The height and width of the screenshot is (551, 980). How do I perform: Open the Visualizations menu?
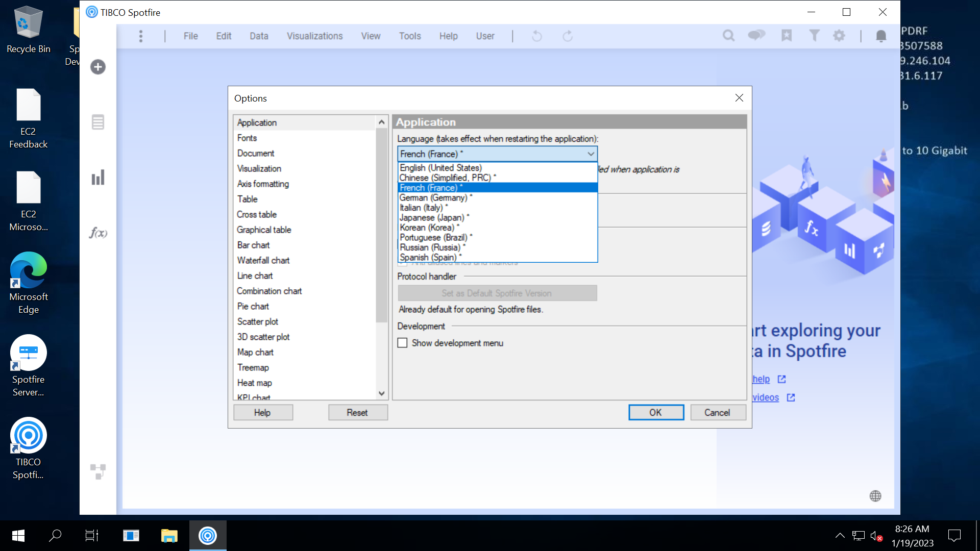pyautogui.click(x=314, y=36)
